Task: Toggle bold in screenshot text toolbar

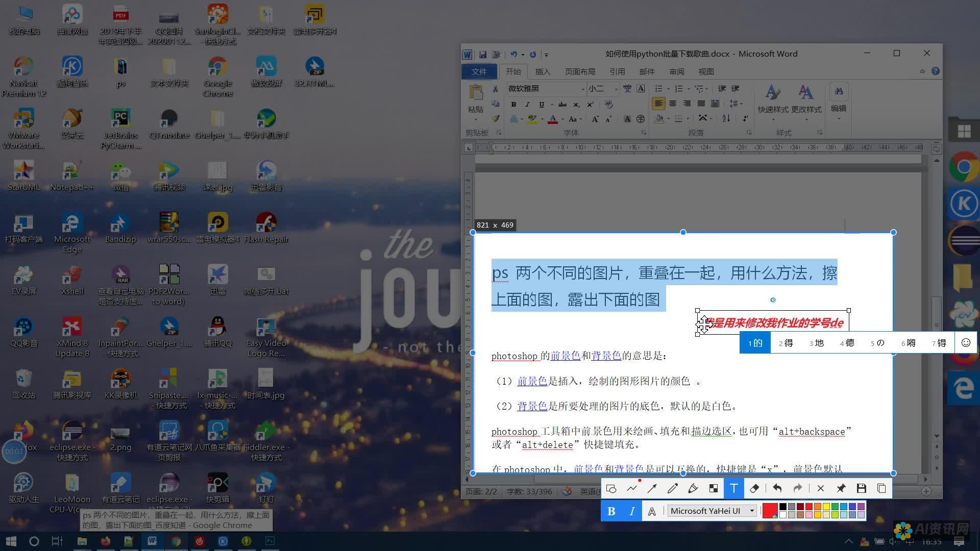Action: [x=611, y=511]
